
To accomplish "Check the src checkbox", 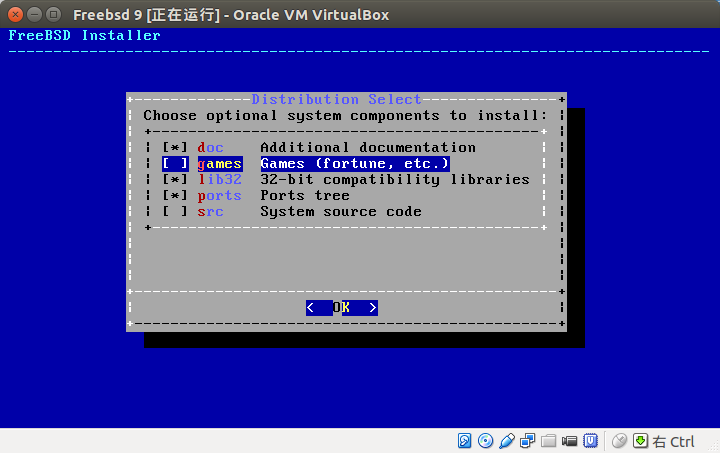I will click(175, 212).
